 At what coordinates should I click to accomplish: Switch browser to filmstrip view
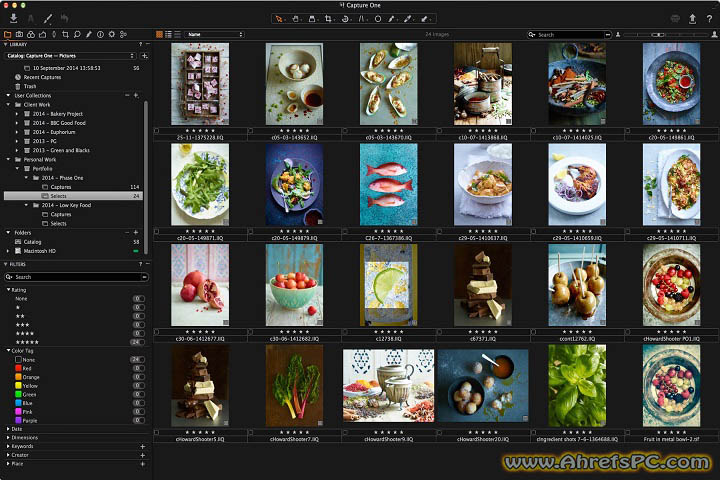177,34
